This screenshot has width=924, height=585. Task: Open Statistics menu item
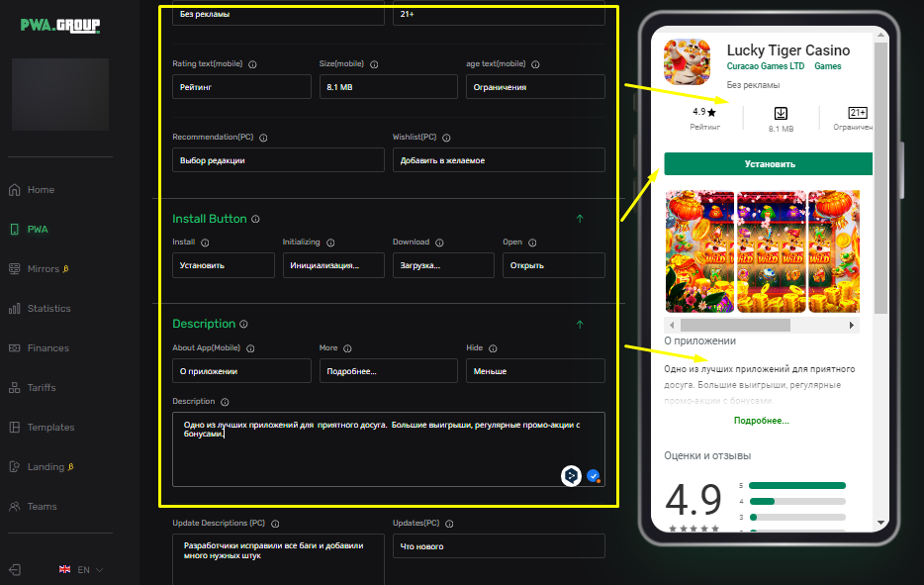[x=48, y=309]
